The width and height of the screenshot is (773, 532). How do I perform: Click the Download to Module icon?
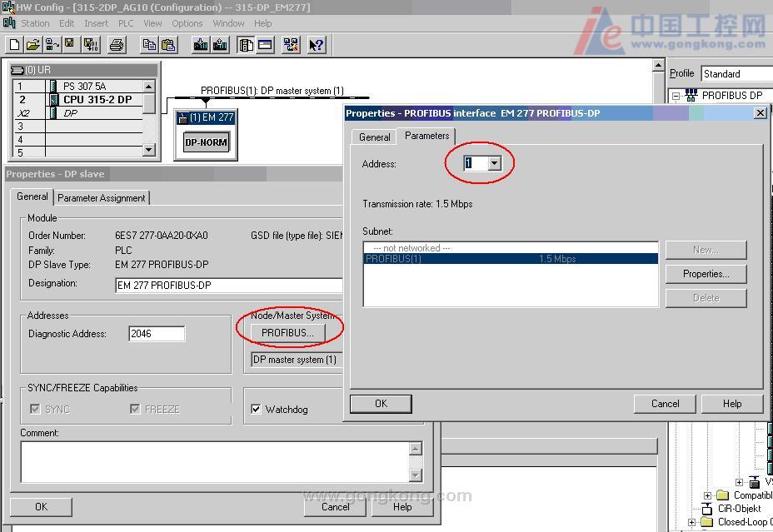point(201,45)
